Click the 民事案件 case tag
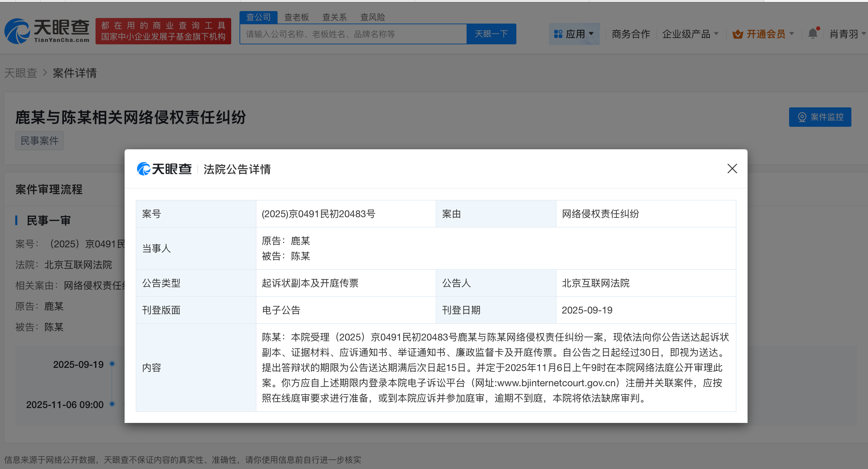Image resolution: width=868 pixels, height=469 pixels. pyautogui.click(x=39, y=141)
